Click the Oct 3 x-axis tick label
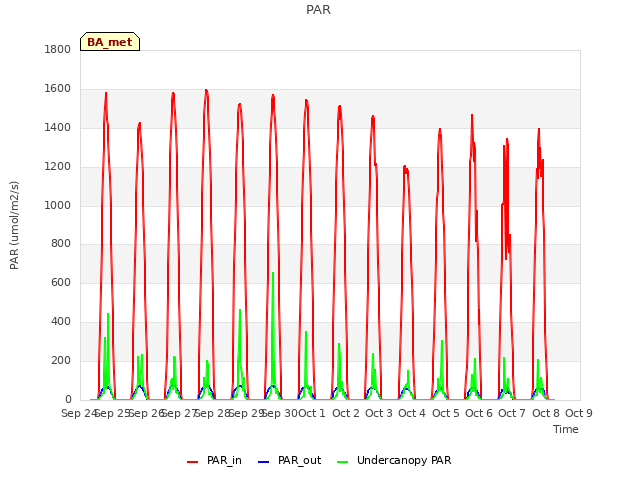Screen dimensions: 640x480 point(379,413)
